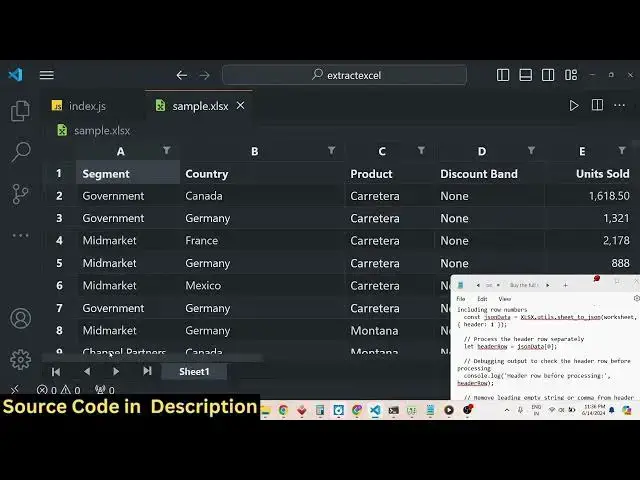Open the terminal app from the taskbar
Image resolution: width=640 pixels, height=480 pixels.
pyautogui.click(x=393, y=410)
